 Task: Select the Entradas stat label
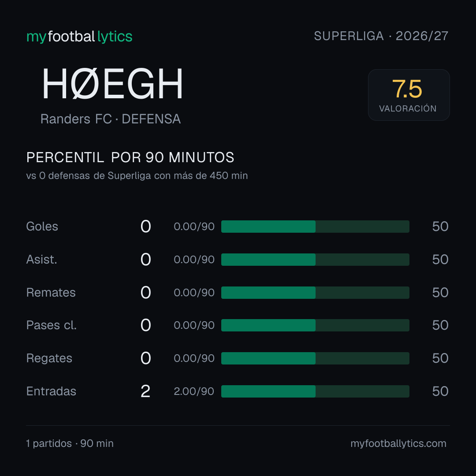pos(51,391)
